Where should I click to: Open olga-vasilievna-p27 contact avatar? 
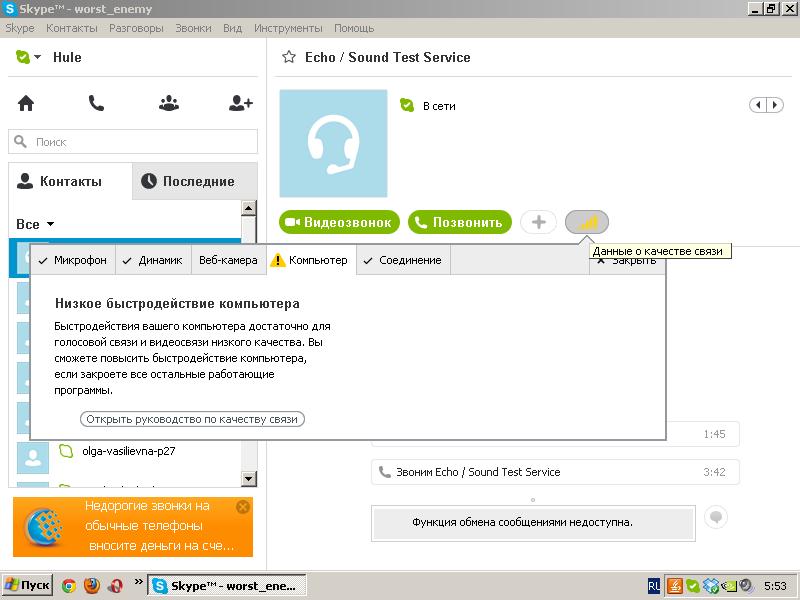pyautogui.click(x=33, y=458)
